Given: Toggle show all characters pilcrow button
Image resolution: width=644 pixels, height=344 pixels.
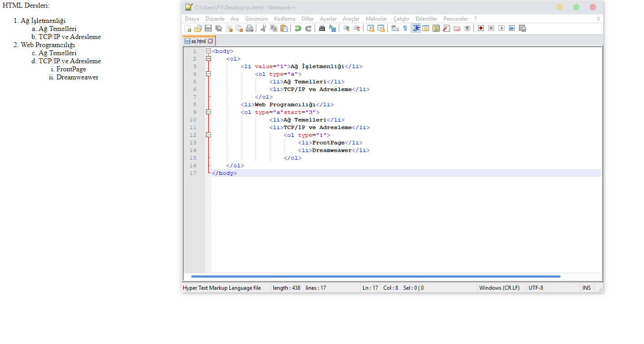Looking at the screenshot, I should tap(405, 28).
